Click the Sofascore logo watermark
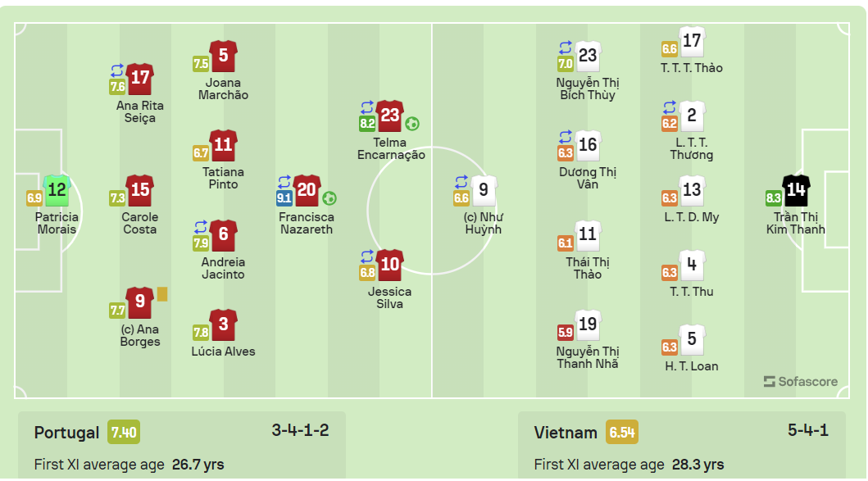 [x=800, y=382]
